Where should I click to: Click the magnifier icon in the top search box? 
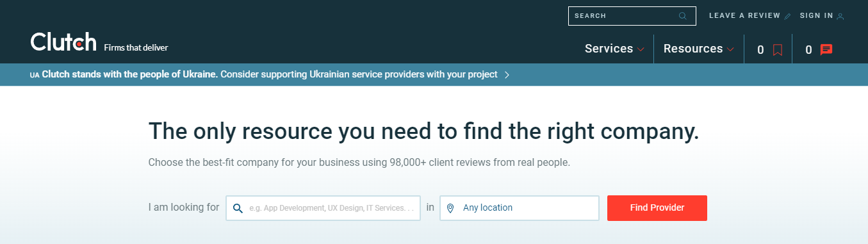683,16
